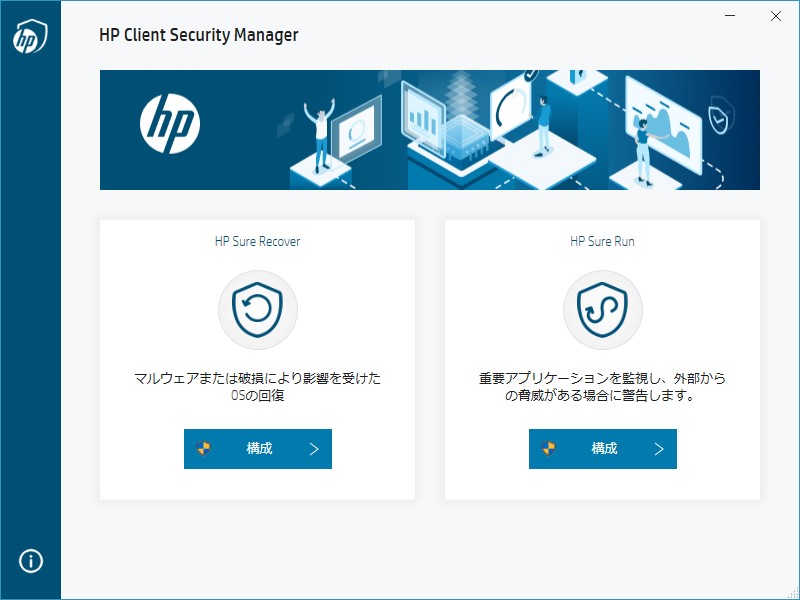The width and height of the screenshot is (800, 600).
Task: Click the UAC shield on Sure Recover's 構成 button
Action: (205, 448)
